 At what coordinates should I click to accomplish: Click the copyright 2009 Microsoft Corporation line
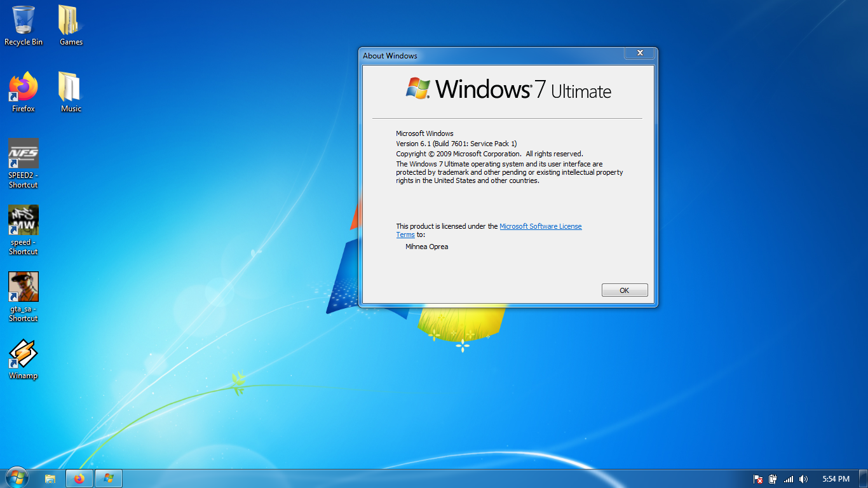tap(489, 154)
